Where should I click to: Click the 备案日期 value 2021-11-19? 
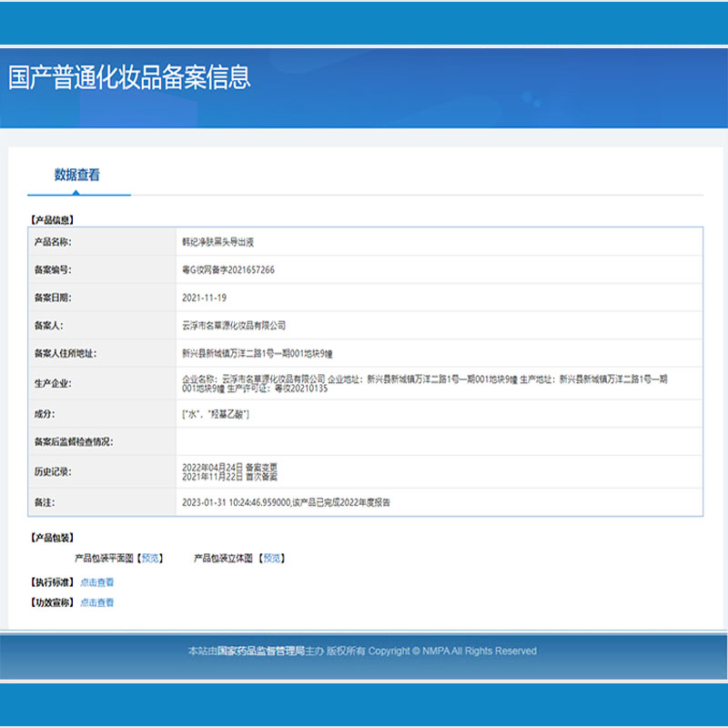(x=207, y=297)
